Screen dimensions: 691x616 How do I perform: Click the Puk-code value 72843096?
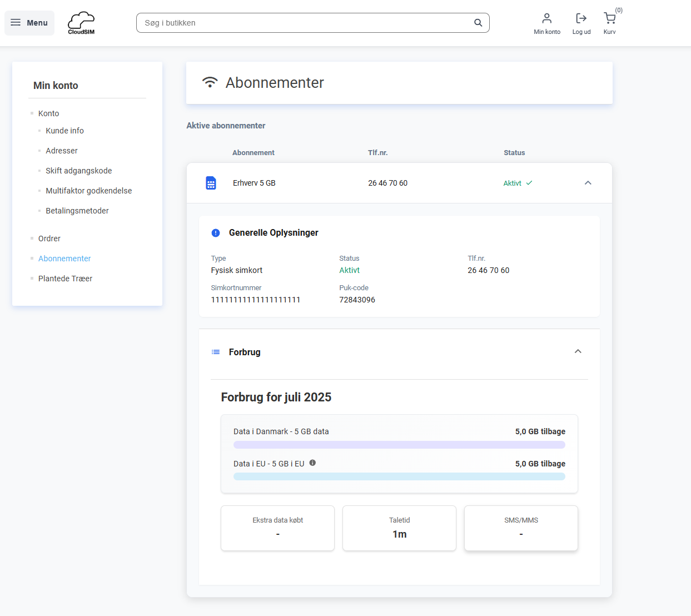[357, 300]
